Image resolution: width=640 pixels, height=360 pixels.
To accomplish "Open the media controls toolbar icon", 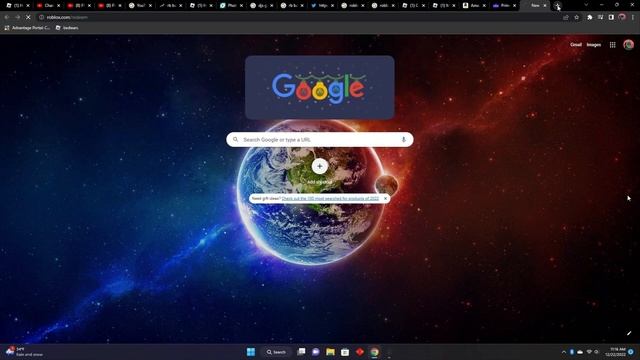I will (x=600, y=18).
